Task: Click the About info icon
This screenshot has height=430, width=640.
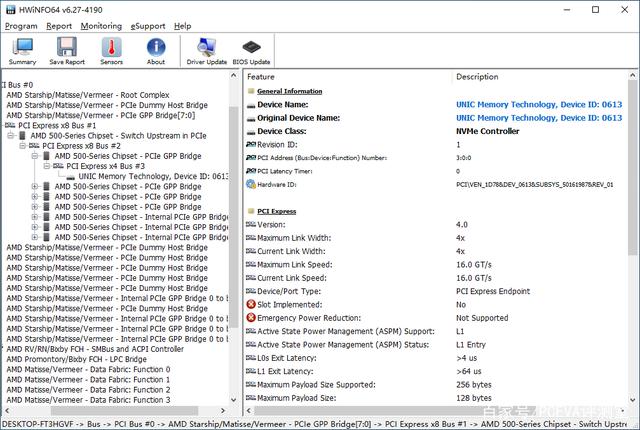Action: (156, 51)
